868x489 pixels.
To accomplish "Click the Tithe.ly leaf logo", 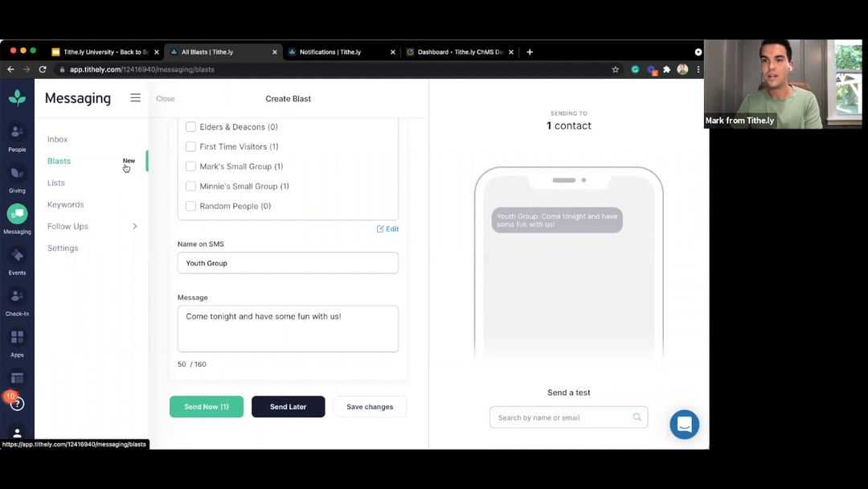I will click(17, 97).
